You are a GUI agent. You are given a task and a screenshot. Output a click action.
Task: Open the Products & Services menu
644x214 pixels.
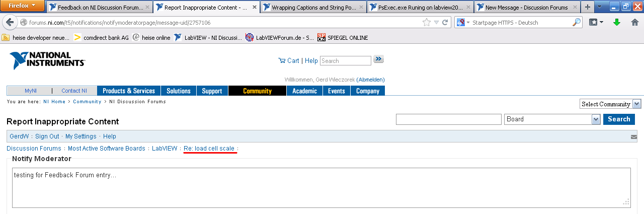pos(129,91)
